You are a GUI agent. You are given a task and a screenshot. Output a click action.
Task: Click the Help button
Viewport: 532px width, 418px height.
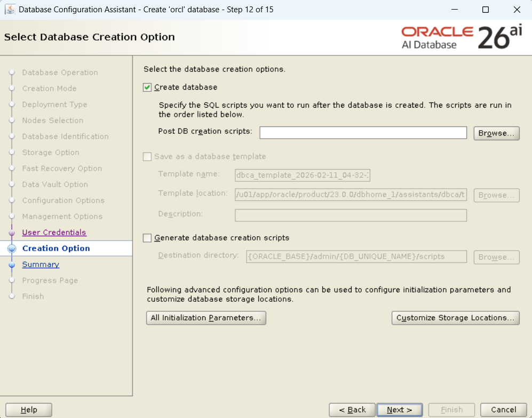coord(29,409)
